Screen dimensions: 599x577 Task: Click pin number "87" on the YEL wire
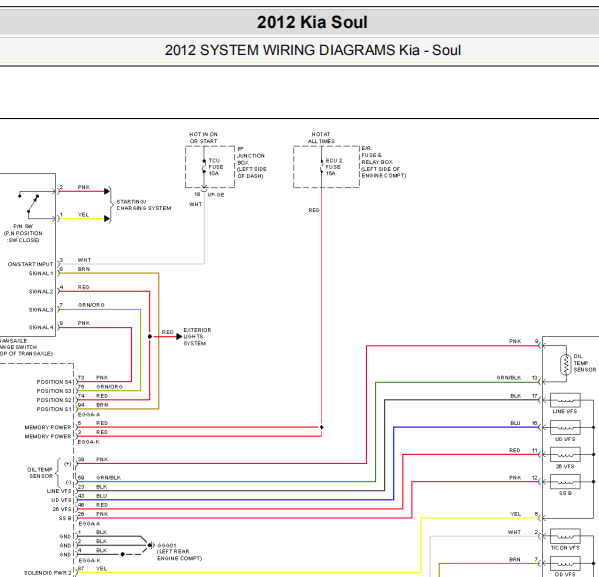pos(81,569)
